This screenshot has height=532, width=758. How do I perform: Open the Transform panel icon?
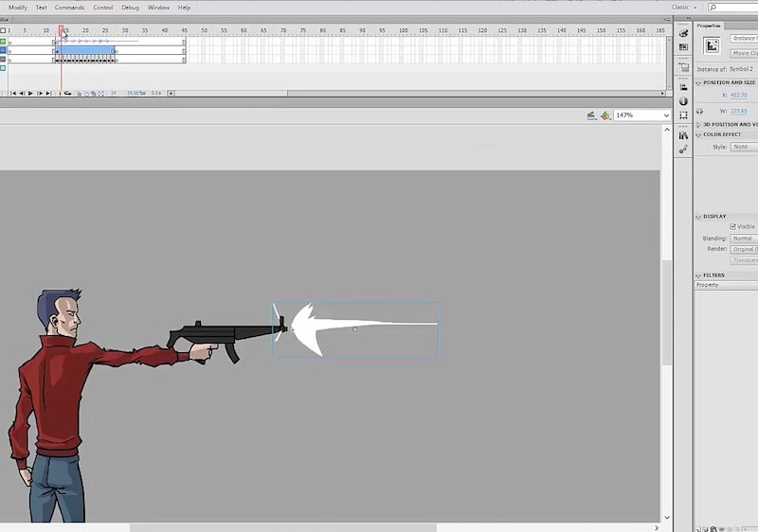pos(683,115)
